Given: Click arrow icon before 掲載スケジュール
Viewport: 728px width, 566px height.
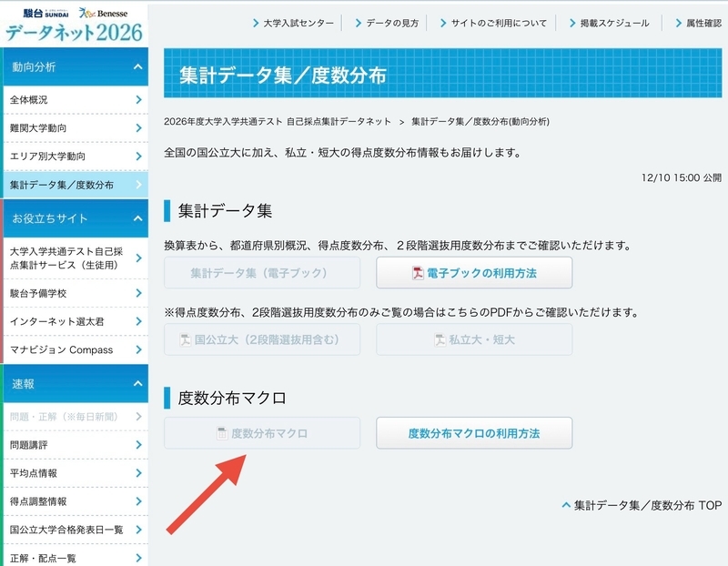Looking at the screenshot, I should 572,23.
